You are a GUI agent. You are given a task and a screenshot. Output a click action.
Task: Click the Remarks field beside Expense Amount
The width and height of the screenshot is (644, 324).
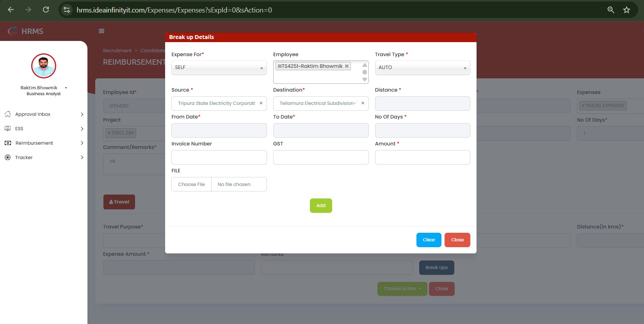pyautogui.click(x=337, y=267)
